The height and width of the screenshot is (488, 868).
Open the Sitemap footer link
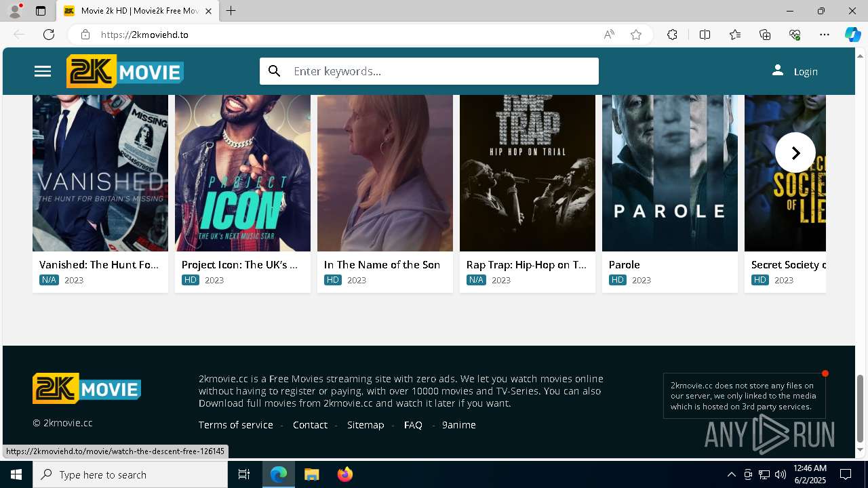pos(366,425)
